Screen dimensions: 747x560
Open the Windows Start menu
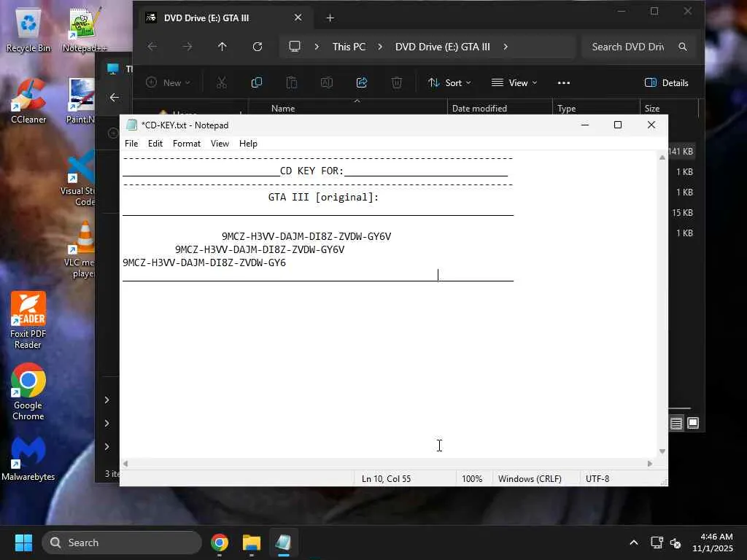24,542
